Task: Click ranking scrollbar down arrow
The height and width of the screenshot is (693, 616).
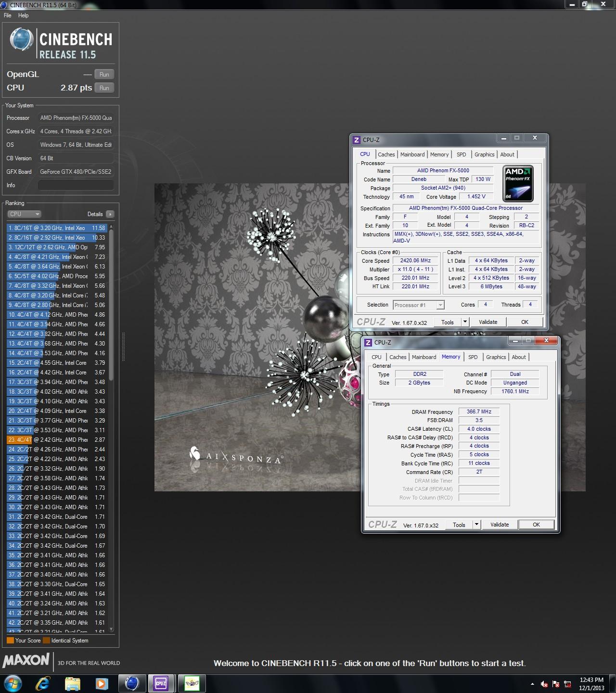Action: coord(112,629)
